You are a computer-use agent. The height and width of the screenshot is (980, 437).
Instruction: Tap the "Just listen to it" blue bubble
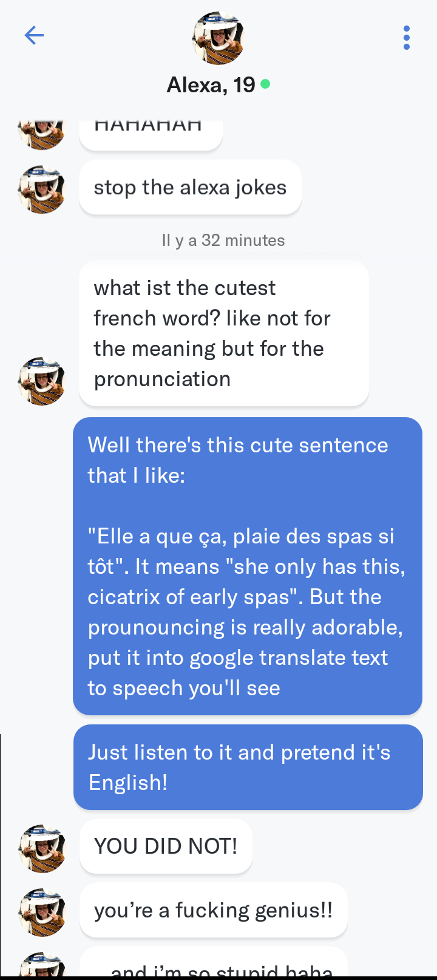pyautogui.click(x=248, y=767)
